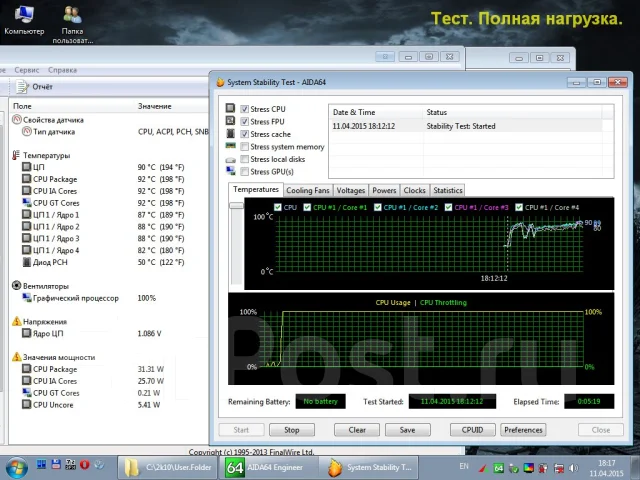The height and width of the screenshot is (480, 640).
Task: Uncheck the Stress CPU checkbox
Action: [244, 109]
